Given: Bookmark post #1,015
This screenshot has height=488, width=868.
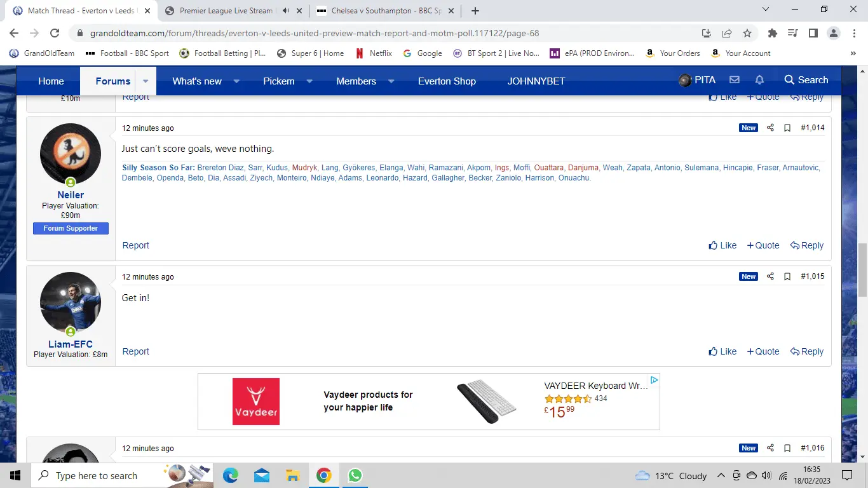Looking at the screenshot, I should coord(787,276).
